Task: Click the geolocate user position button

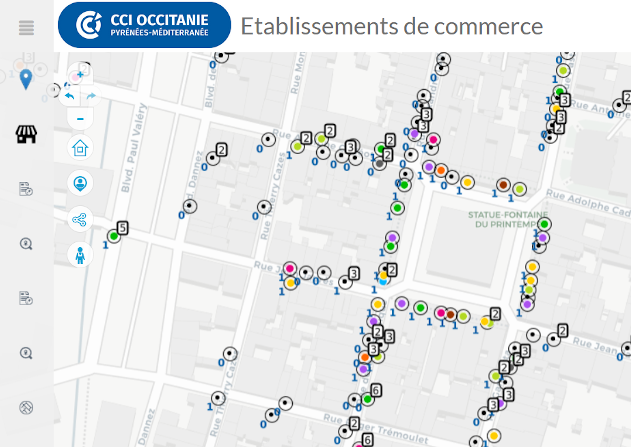Action: [80, 183]
